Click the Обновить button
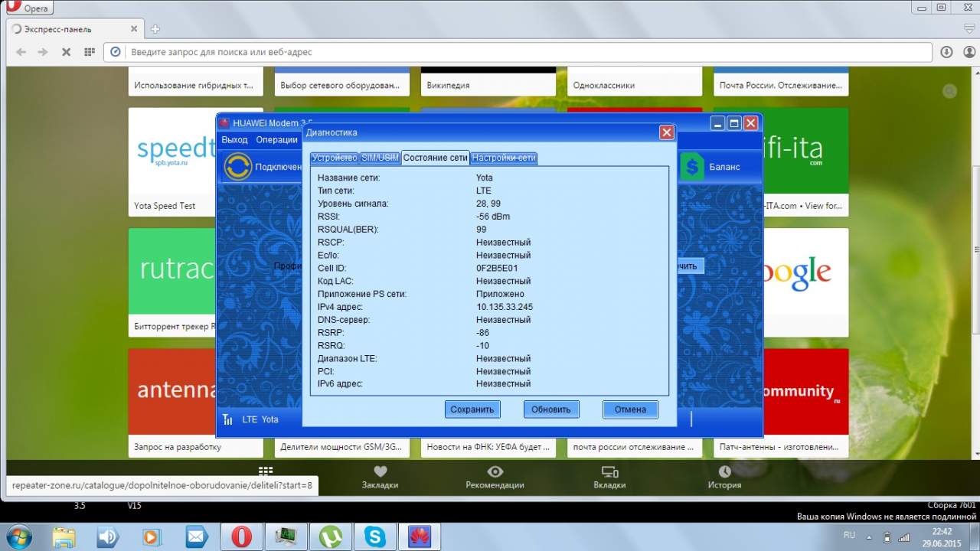 pyautogui.click(x=551, y=409)
